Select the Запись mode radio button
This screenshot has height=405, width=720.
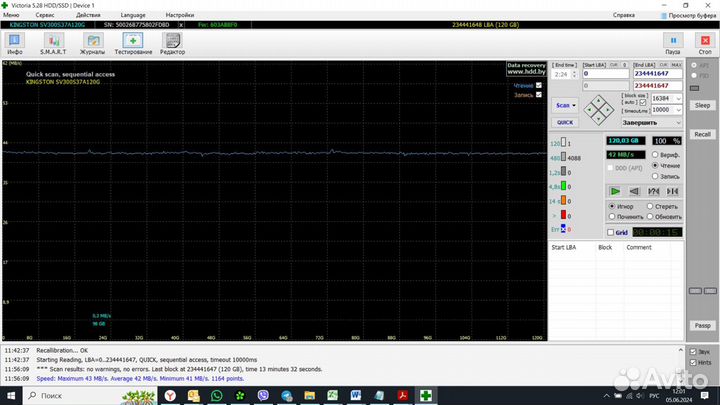(655, 176)
